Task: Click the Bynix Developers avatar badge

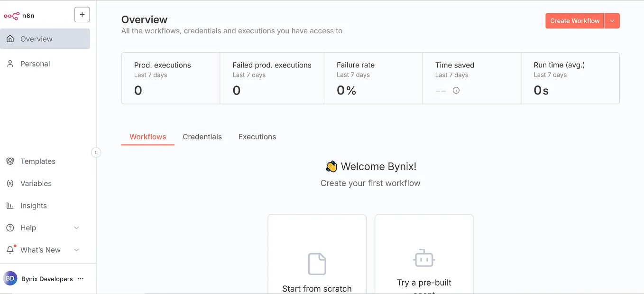Action: coord(10,279)
